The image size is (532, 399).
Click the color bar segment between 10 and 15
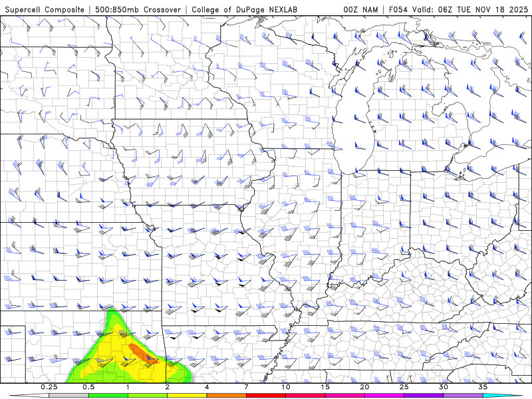click(305, 396)
